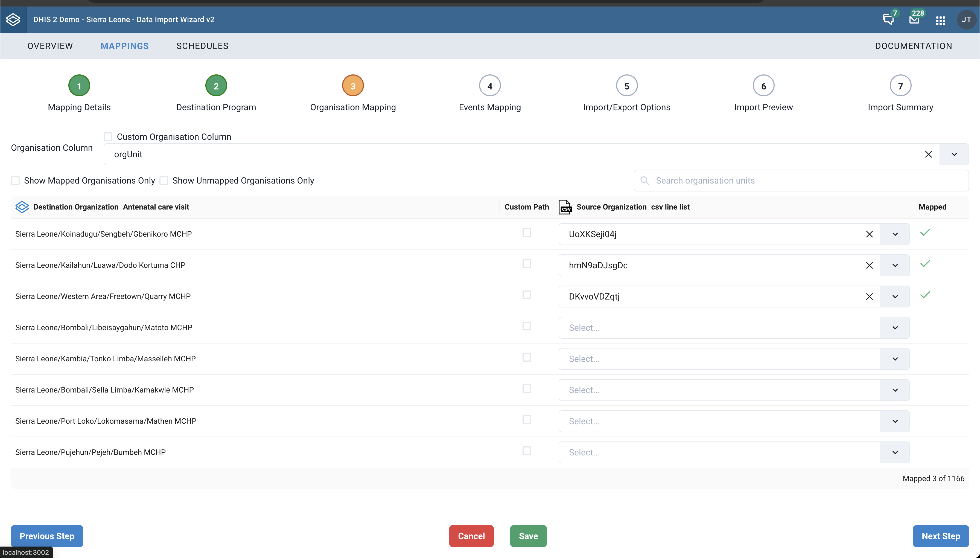Click the red Cancel button
Viewport: 980px width, 558px height.
(x=471, y=536)
